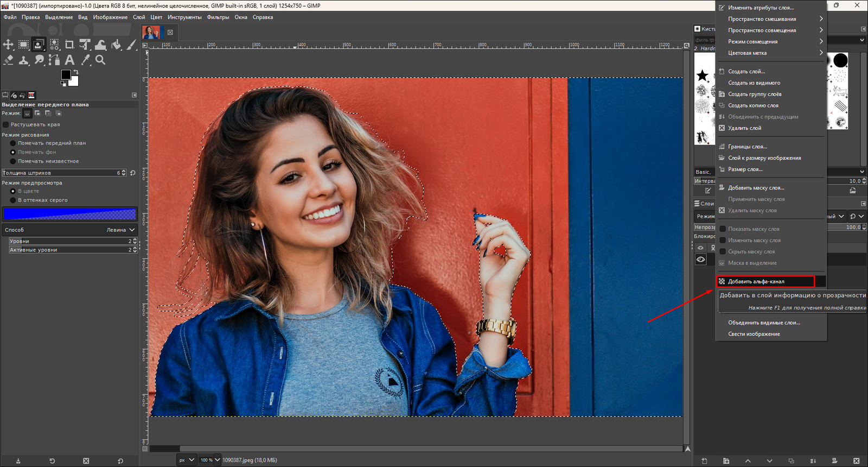The image size is (868, 467).
Task: Choose 'Помечать неизвестное' radio option
Action: 13,161
